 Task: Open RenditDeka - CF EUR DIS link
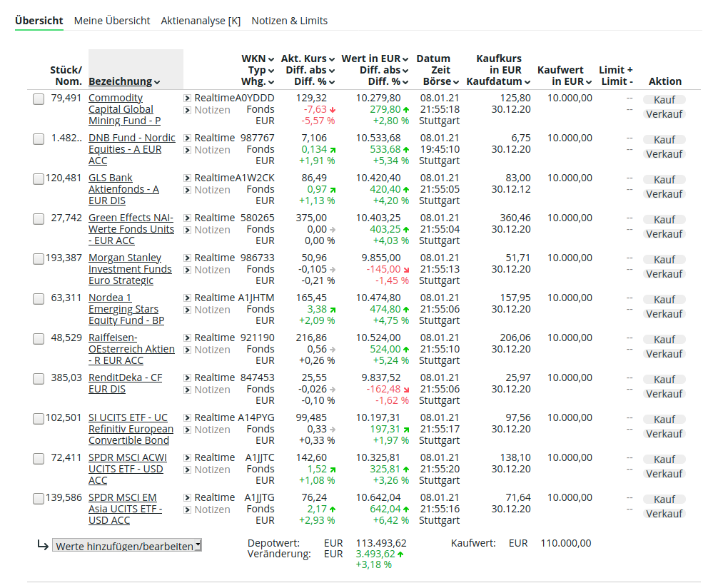pos(126,383)
